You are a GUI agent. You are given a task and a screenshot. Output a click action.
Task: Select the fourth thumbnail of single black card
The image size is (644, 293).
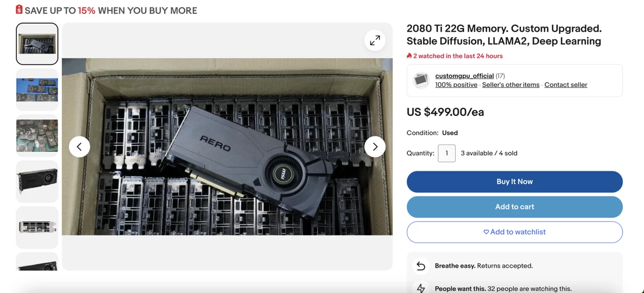[37, 181]
